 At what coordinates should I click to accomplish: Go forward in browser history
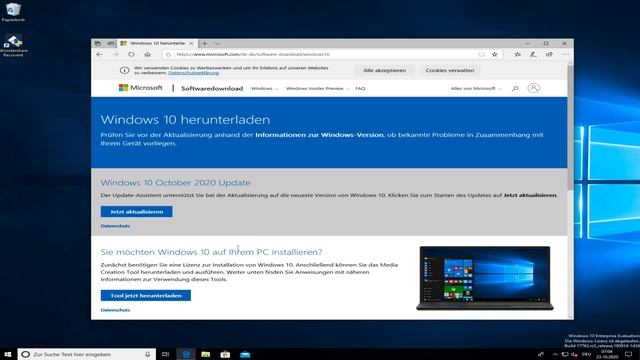[x=116, y=54]
